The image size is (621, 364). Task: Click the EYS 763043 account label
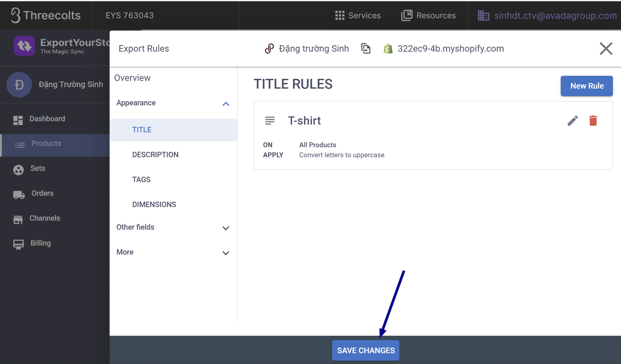coord(130,15)
